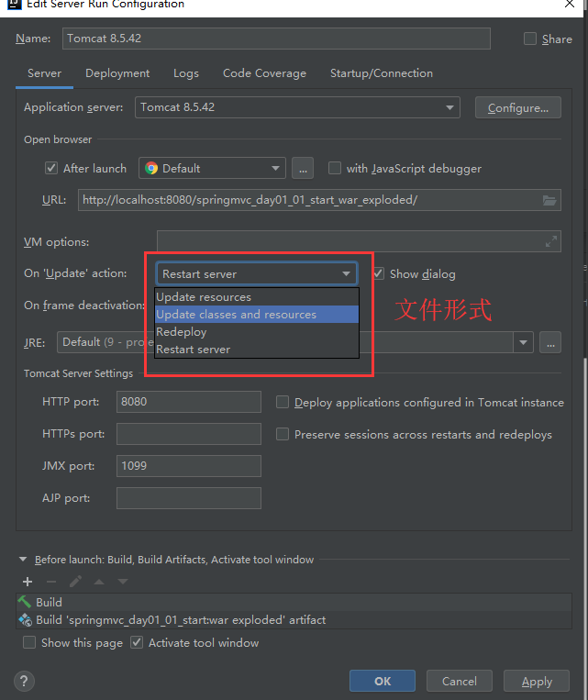Open the Startup/Connection tab
Viewport: 588px width, 700px height.
[x=382, y=73]
